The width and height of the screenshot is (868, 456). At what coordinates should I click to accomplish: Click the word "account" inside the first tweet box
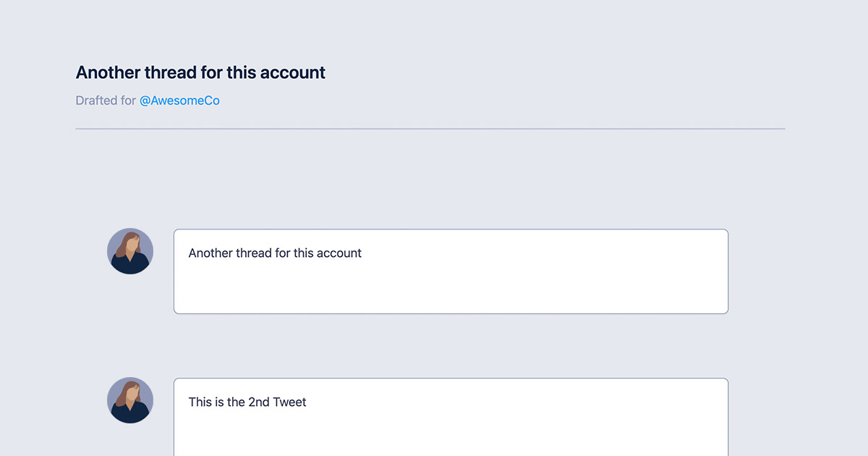(x=339, y=253)
